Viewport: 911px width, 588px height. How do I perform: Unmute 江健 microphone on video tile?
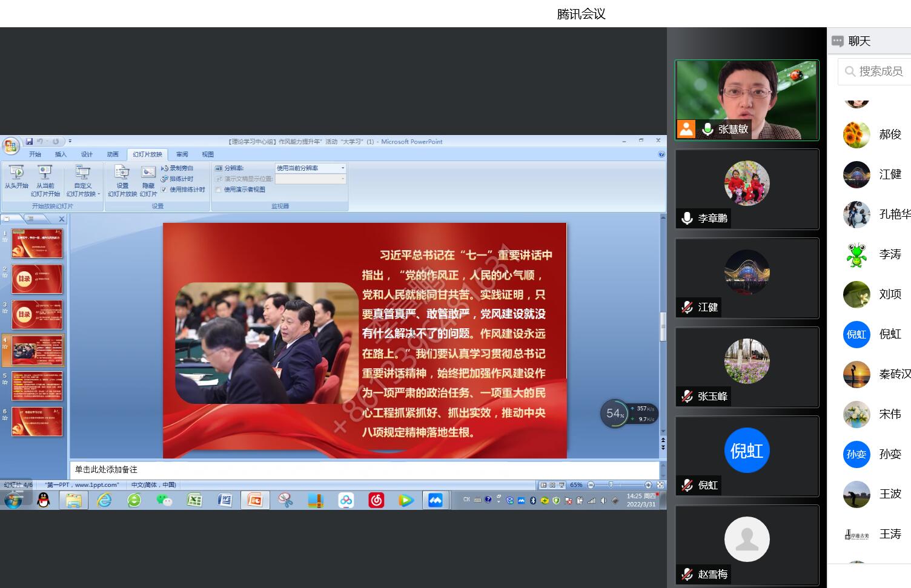[687, 307]
